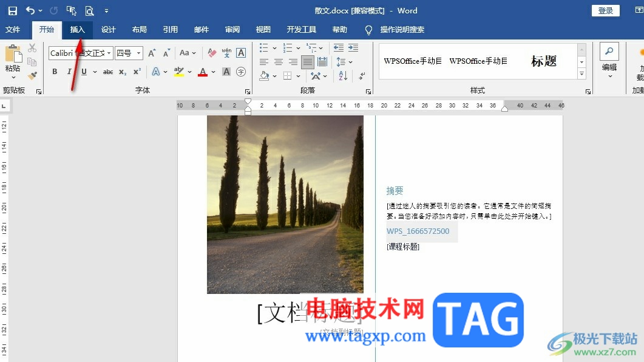This screenshot has width=644, height=362.
Task: Toggle character shading gray A icon
Action: (x=226, y=72)
